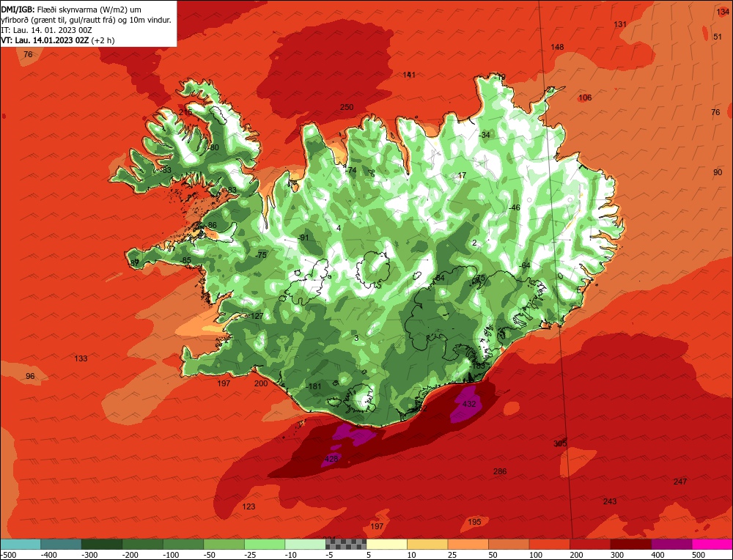The width and height of the screenshot is (733, 560).
Task: Pick the green swatch between -100 and -50
Action: (183, 544)
